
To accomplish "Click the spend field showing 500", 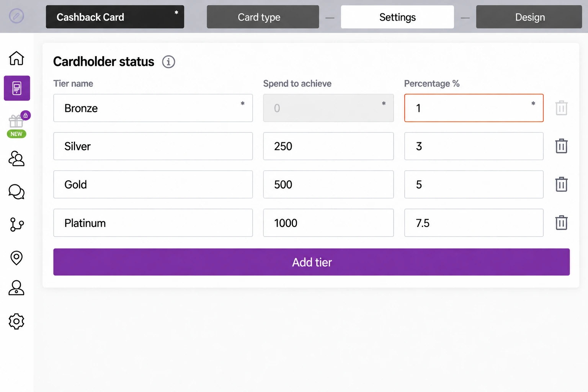I will 328,185.
